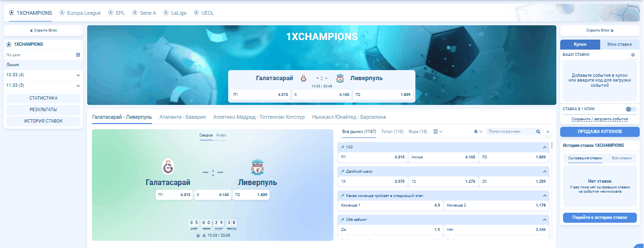Bet on Ничья 4.165 in 1X2 market
Screen dimensions: 644x248
pos(443,157)
